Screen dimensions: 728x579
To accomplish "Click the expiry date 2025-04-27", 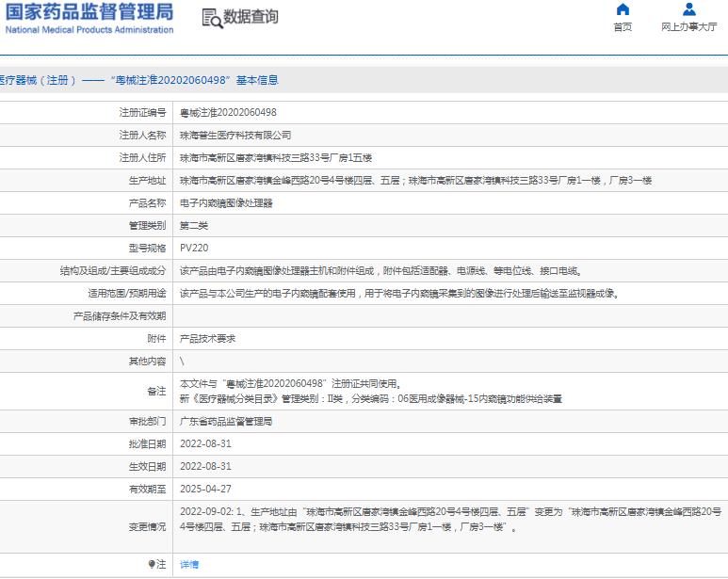I will pos(205,489).
